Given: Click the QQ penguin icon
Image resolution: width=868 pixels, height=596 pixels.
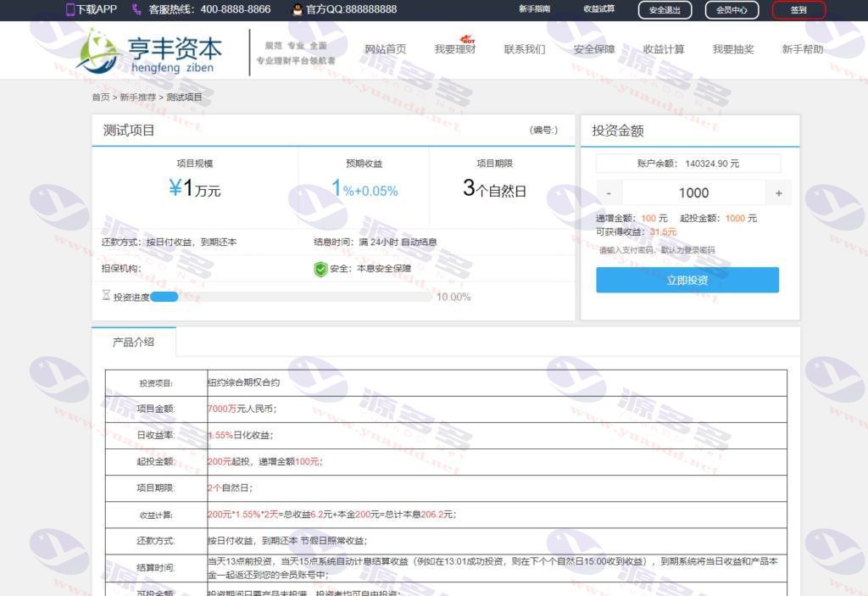Looking at the screenshot, I should point(298,9).
